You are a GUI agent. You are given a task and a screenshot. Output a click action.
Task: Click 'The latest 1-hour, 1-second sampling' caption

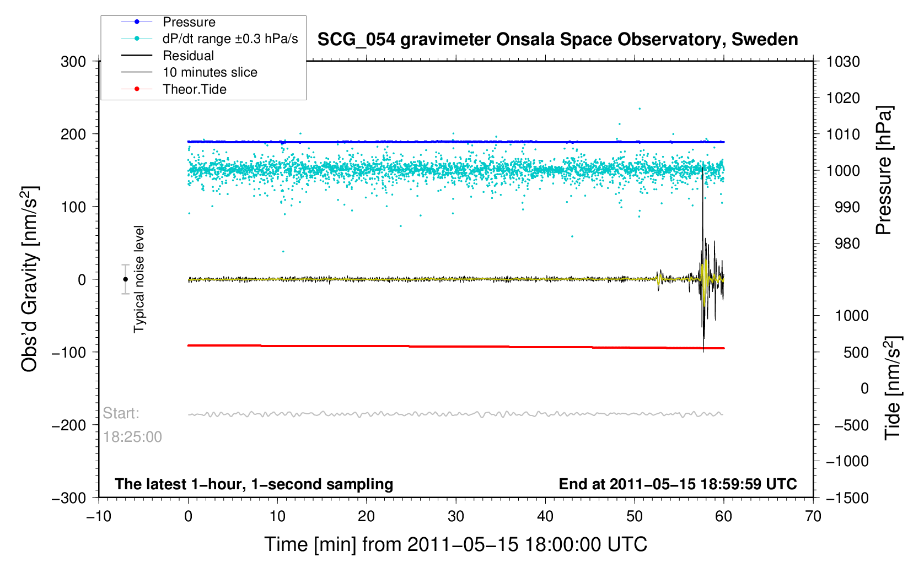coord(254,484)
